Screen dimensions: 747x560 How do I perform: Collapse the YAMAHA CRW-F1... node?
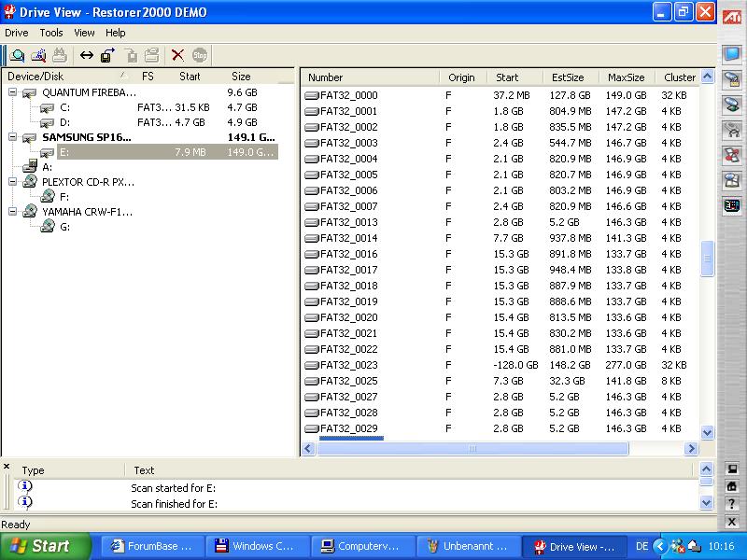point(13,211)
